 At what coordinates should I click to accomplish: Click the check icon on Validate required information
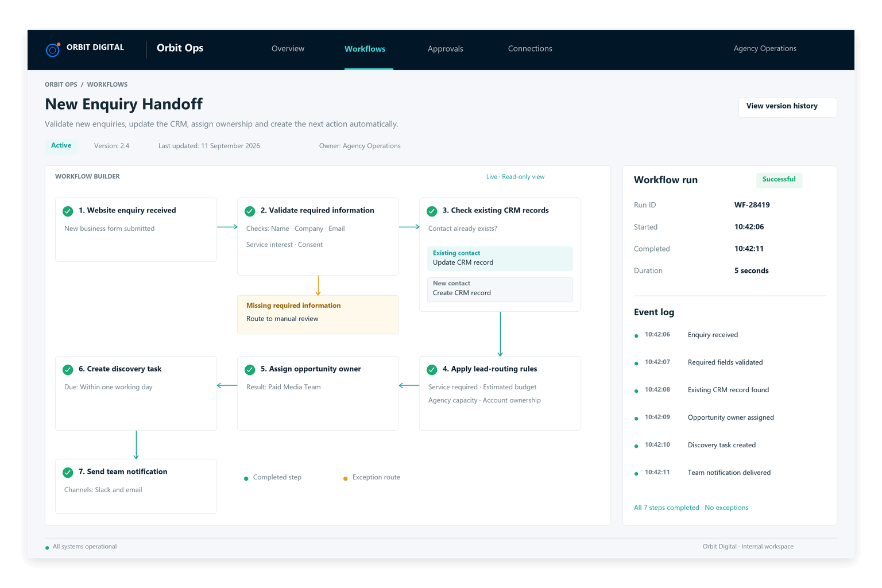coord(250,211)
